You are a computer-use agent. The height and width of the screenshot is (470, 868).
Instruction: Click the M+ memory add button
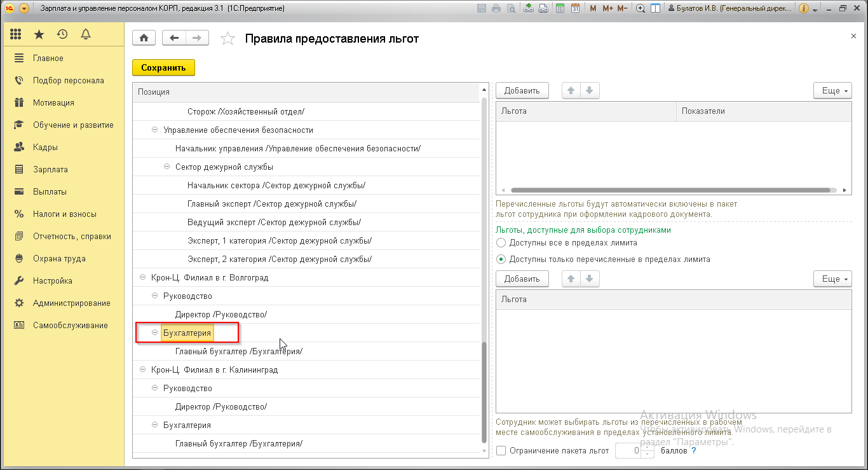point(607,9)
